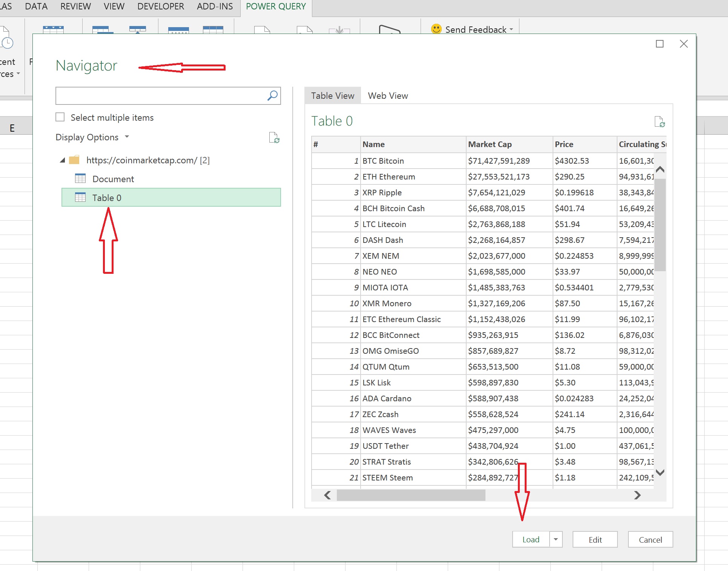Screen dimensions: 728x571
Task: Click the XRP Ripple cell
Action: coord(413,192)
